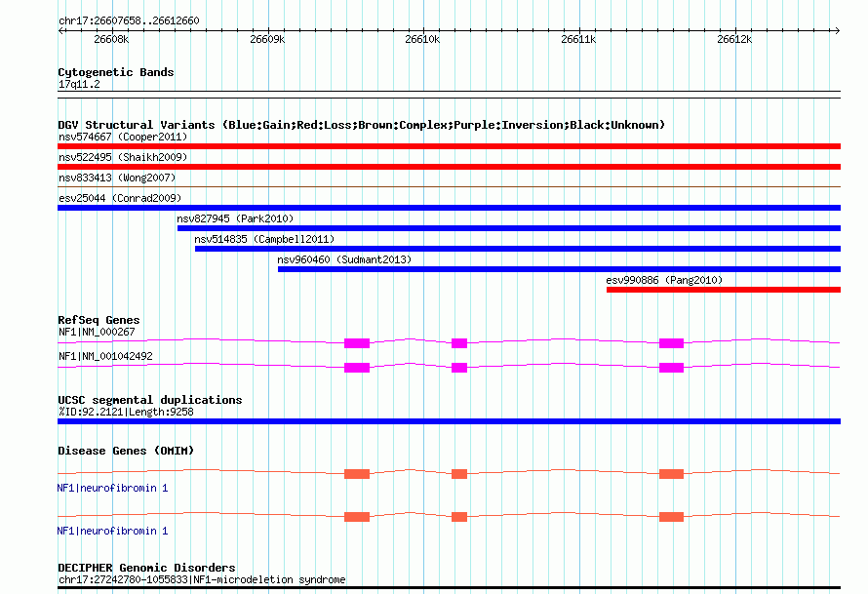
Task: Click the 26611k ruler position
Action: 578,39
